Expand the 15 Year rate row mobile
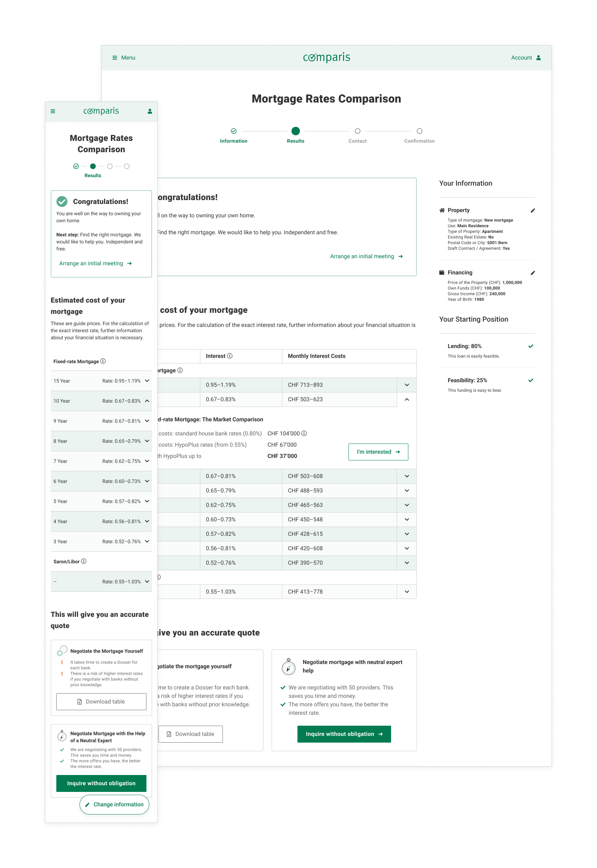Viewport: 597px width, 868px height. (101, 381)
